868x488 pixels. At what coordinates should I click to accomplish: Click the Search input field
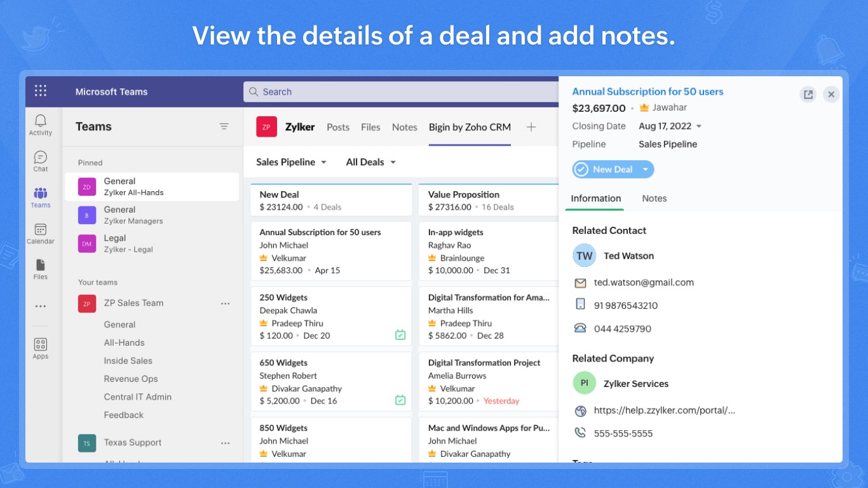click(x=401, y=91)
